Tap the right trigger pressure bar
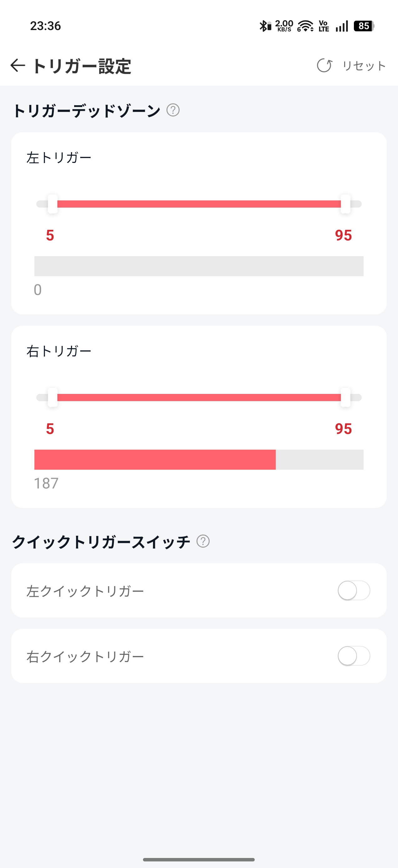This screenshot has width=398, height=868. pos(199,460)
